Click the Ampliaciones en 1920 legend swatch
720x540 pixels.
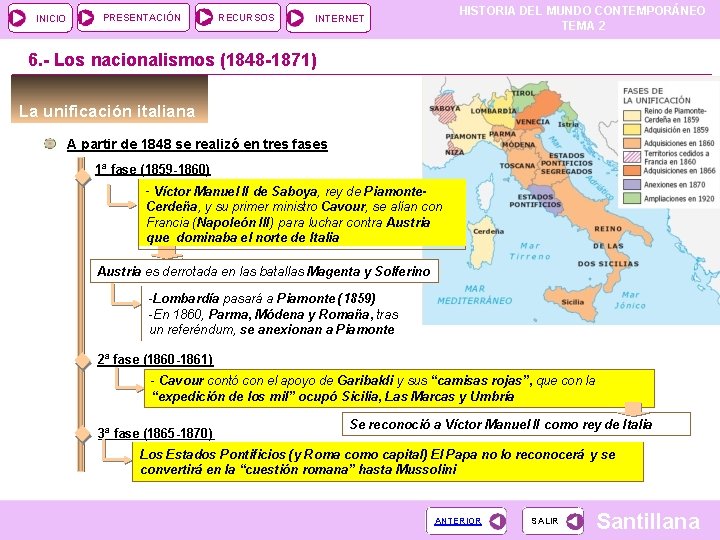(x=632, y=198)
